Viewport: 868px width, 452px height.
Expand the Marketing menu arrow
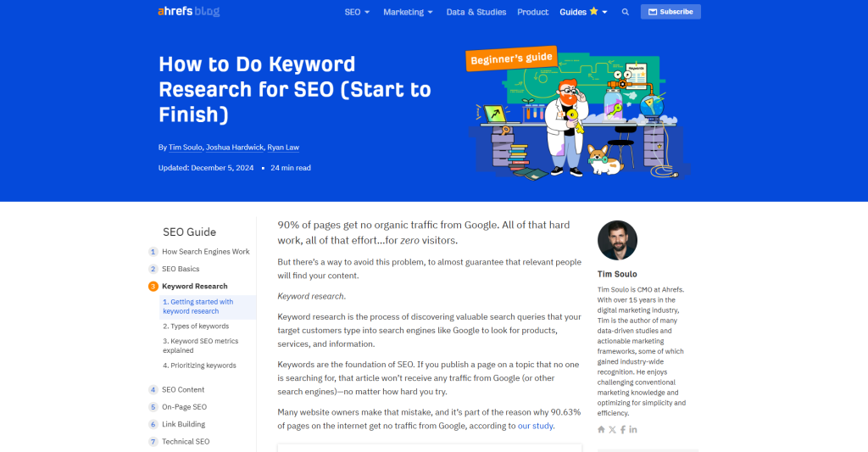[430, 12]
